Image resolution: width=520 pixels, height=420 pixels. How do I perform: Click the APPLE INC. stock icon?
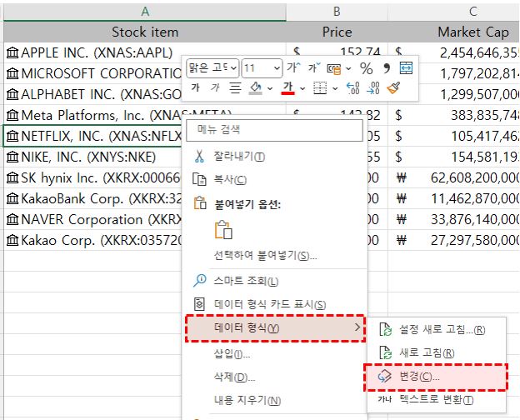point(12,52)
